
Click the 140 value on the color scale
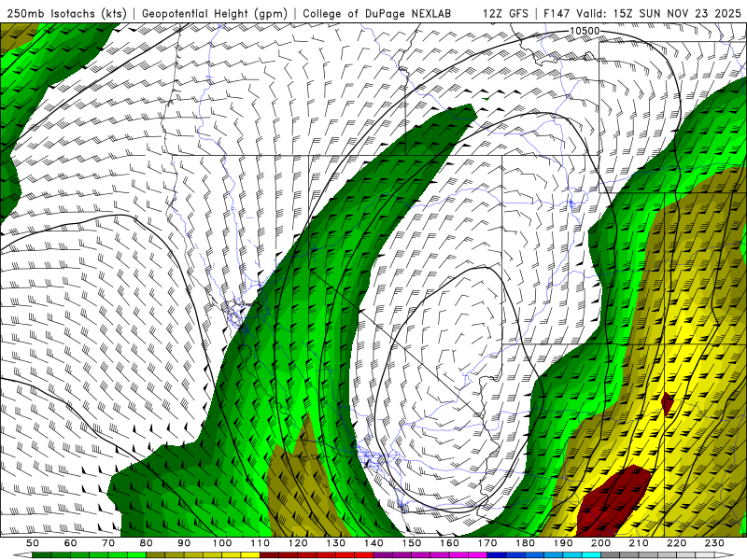[373, 543]
